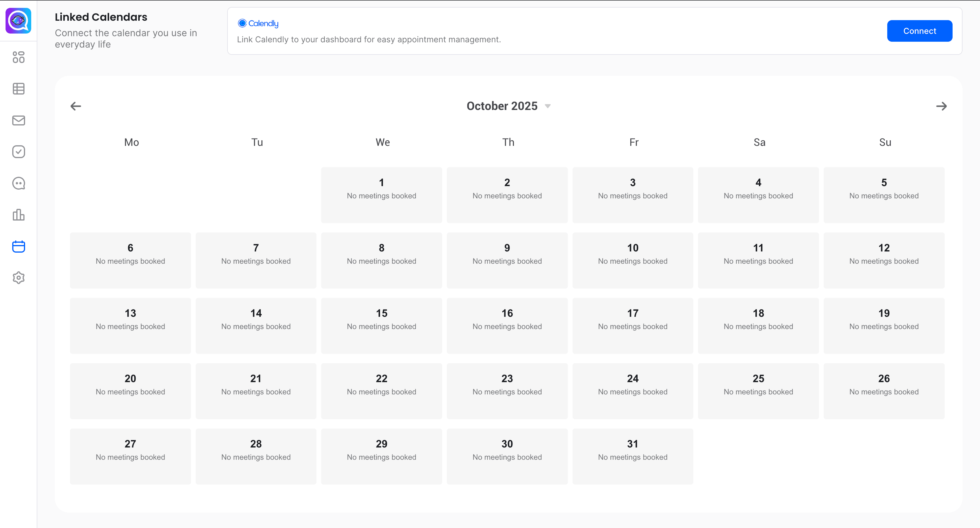The image size is (980, 528).
Task: Select October 25 day cell
Action: point(758,391)
